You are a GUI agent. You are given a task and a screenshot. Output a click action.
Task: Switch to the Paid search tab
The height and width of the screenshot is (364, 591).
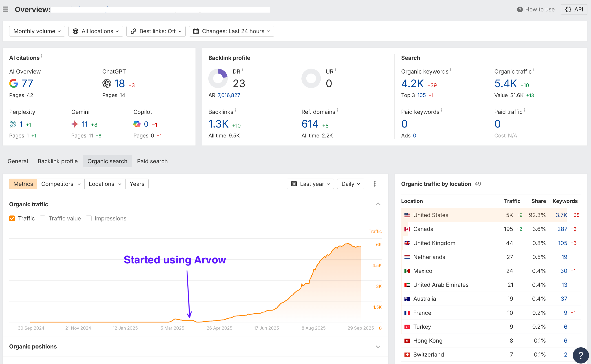[152, 161]
